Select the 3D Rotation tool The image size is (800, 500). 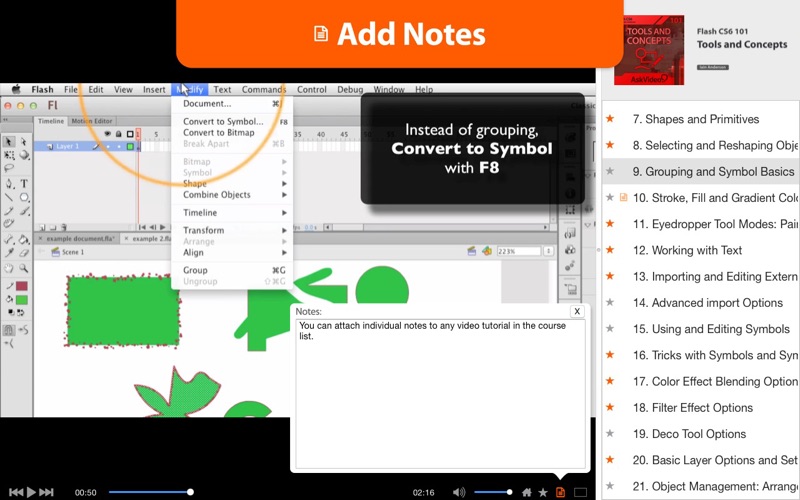(23, 155)
